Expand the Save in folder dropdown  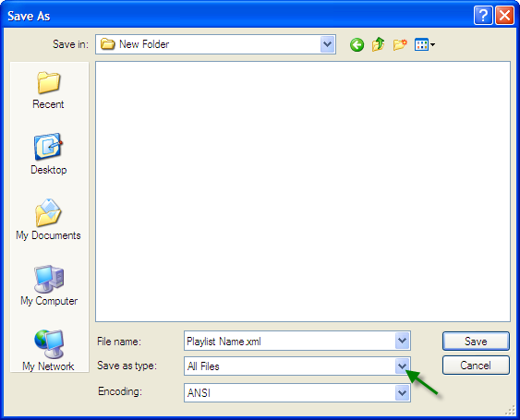[x=328, y=44]
